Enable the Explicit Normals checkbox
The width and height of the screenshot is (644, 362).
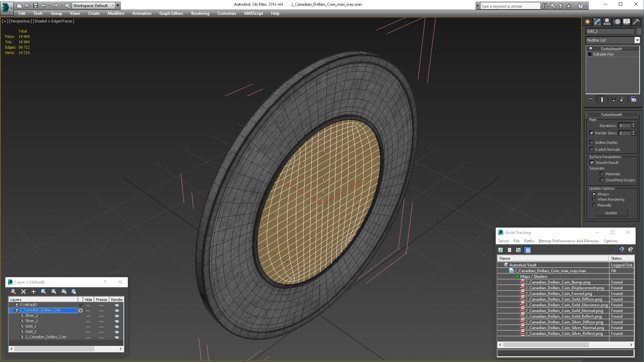[x=592, y=149]
